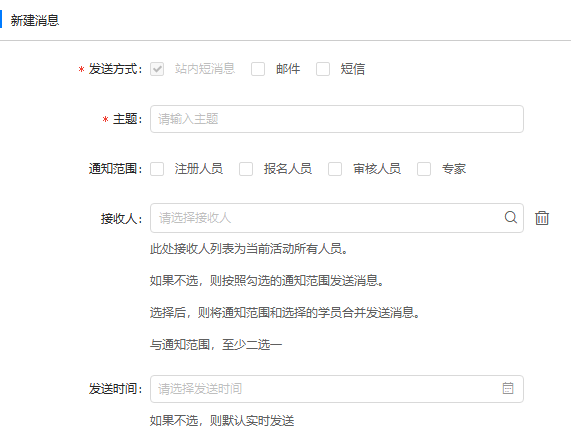Click the 审核人员 label
This screenshot has width=571, height=433.
click(377, 169)
